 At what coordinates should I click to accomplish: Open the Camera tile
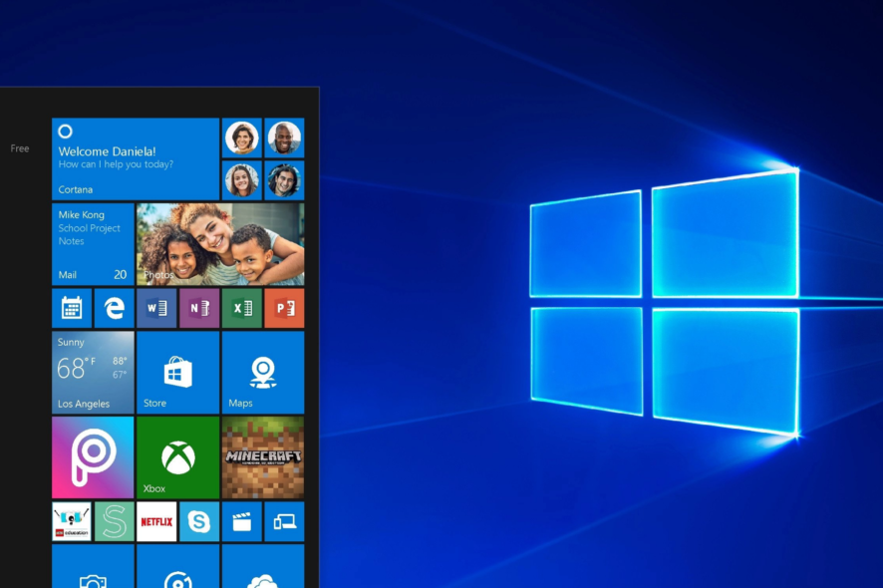coord(93,566)
